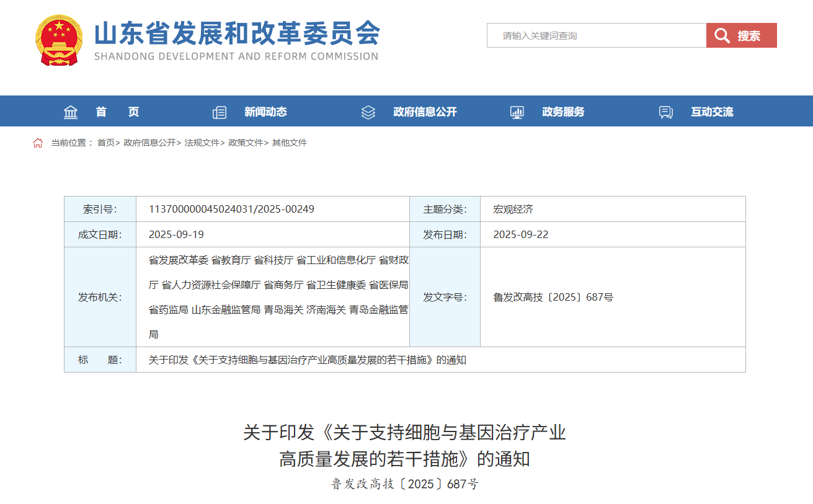Select 政务服务 in the navigation bar

pyautogui.click(x=563, y=112)
